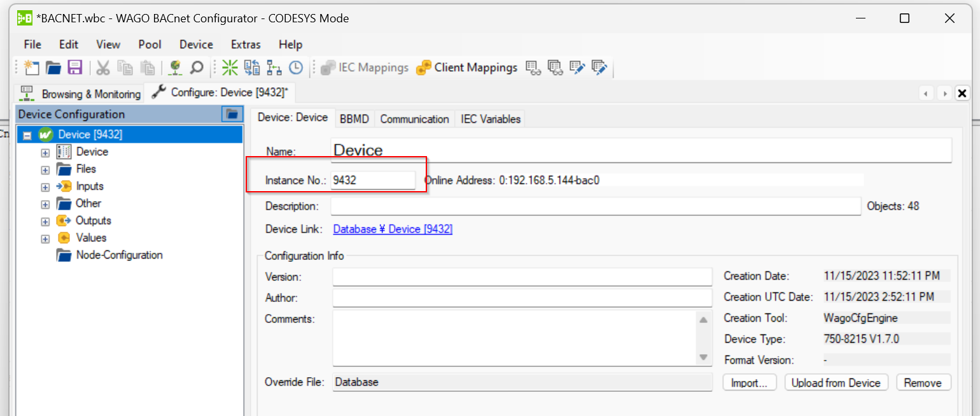
Task: Click the Other folder icon in tree
Action: click(64, 203)
